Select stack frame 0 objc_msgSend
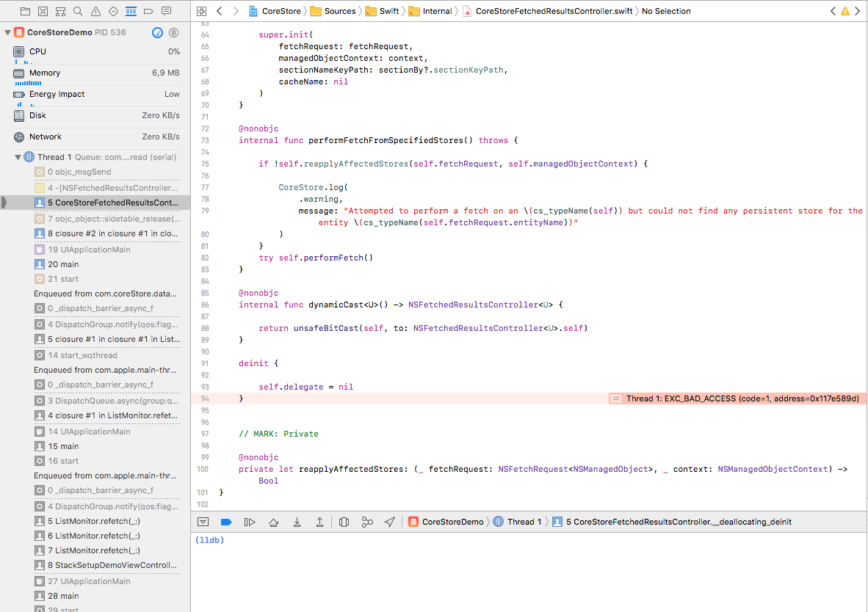Viewport: 868px width, 612px height. point(106,172)
